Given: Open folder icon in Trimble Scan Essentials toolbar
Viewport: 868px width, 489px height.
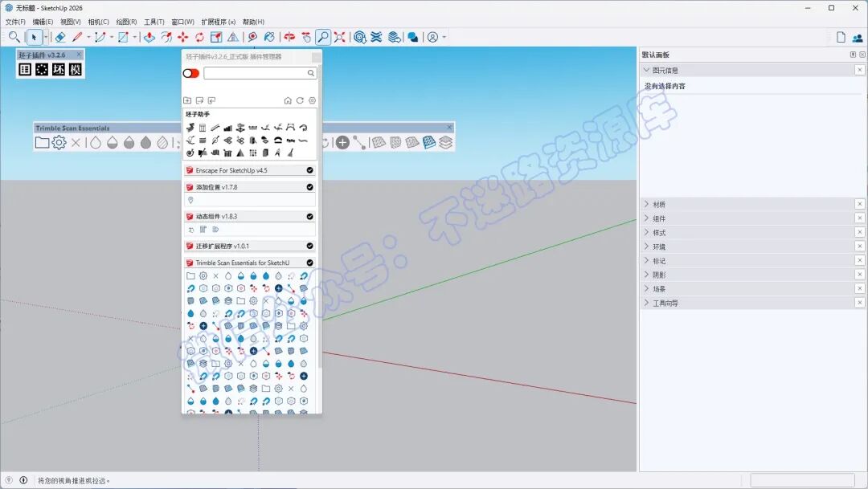Looking at the screenshot, I should [42, 143].
